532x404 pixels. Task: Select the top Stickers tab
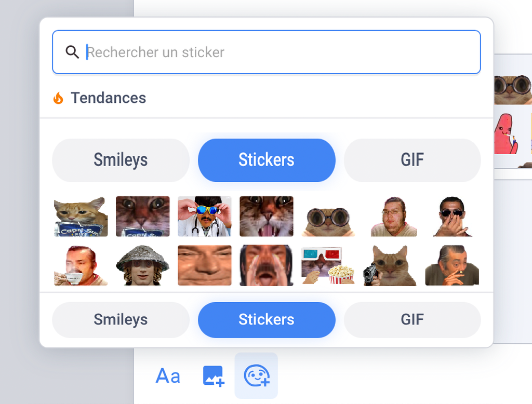coord(267,160)
